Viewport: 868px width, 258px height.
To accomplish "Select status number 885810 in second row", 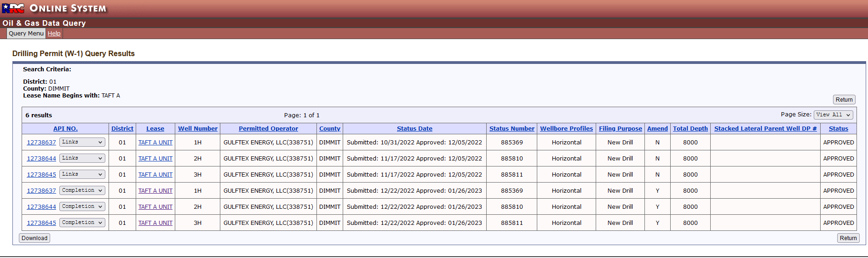I will [512, 159].
